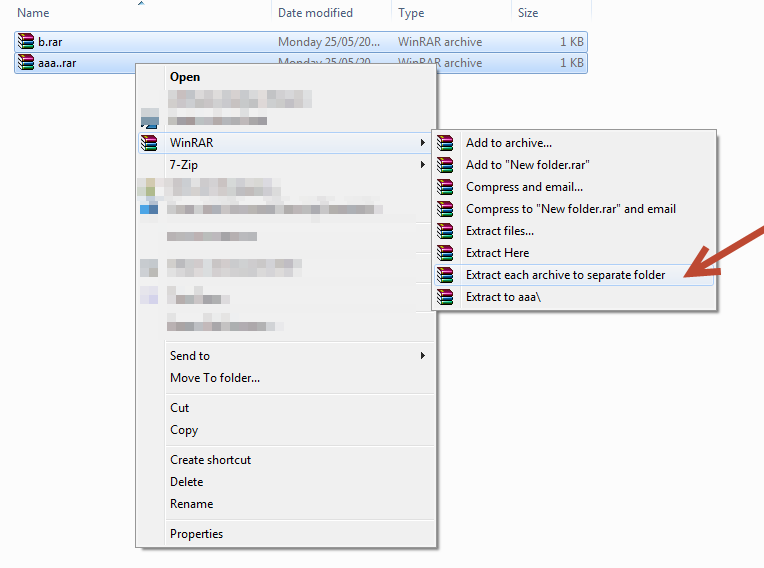
Task: Click icon beside Compress and email...
Action: 445,187
